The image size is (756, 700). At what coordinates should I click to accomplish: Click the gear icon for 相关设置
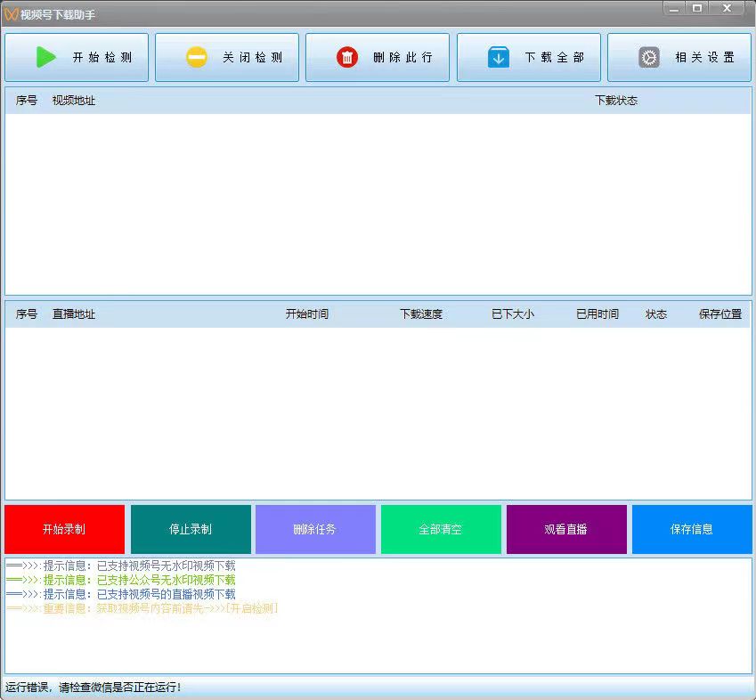tap(649, 57)
